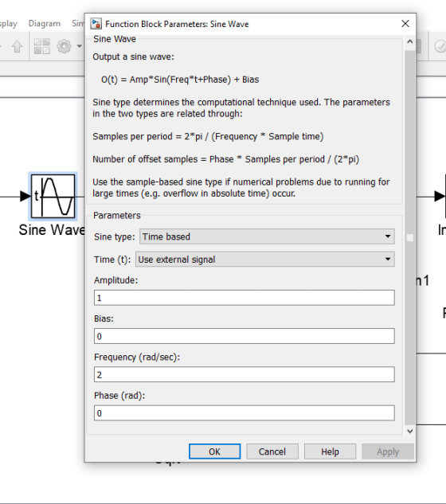This screenshot has height=504, width=446.
Task: Click the dialog scrollbar down arrow
Action: pyautogui.click(x=409, y=432)
